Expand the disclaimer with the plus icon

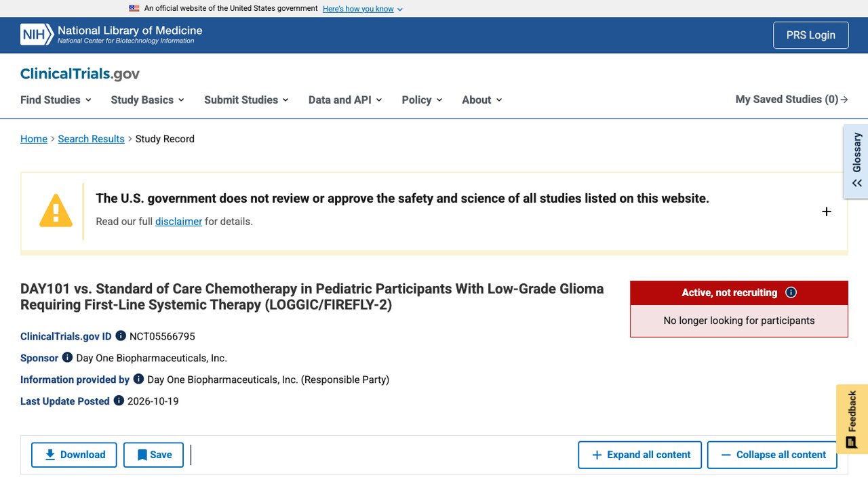tap(827, 211)
